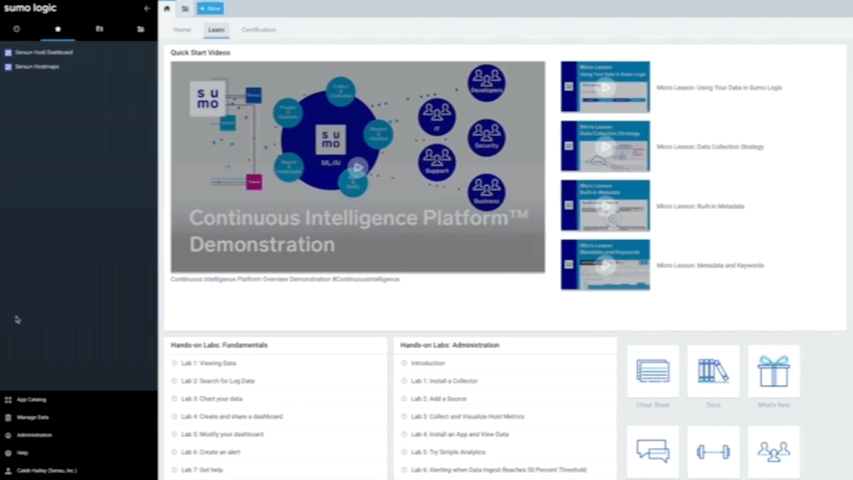Image resolution: width=853 pixels, height=480 pixels.
Task: Select the Favorites star tab in sidebar
Action: click(58, 29)
